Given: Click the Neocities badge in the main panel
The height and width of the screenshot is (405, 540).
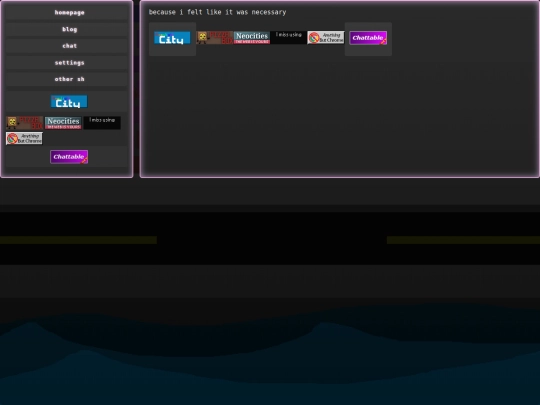Looking at the screenshot, I should click(x=252, y=38).
